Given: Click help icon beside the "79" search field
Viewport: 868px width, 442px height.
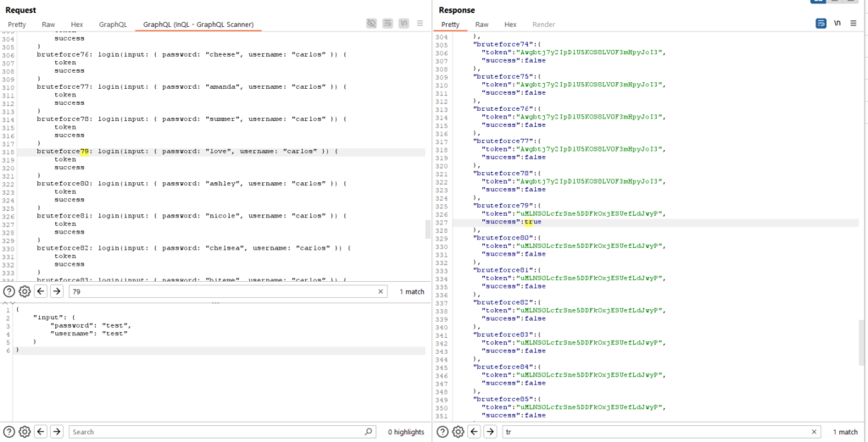Looking at the screenshot, I should coord(9,291).
